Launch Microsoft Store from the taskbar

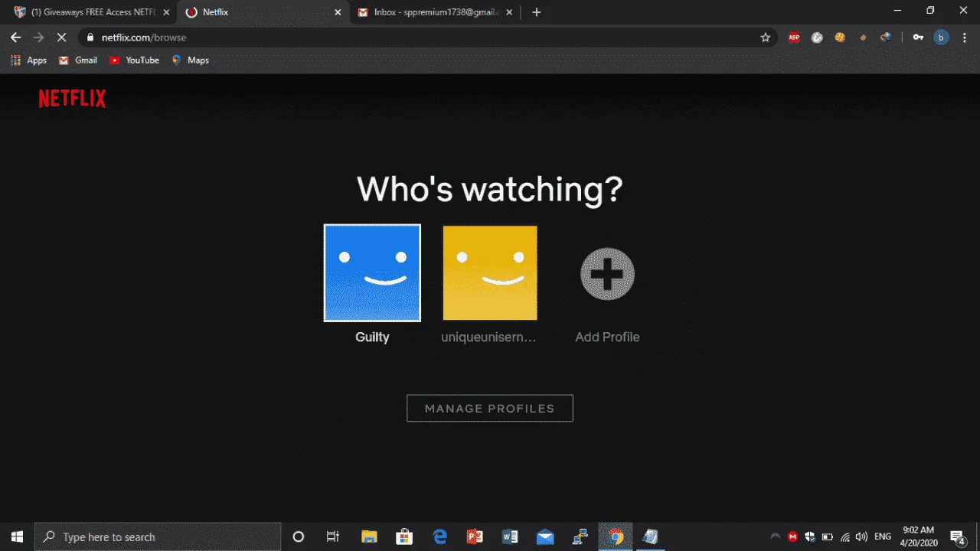tap(404, 536)
